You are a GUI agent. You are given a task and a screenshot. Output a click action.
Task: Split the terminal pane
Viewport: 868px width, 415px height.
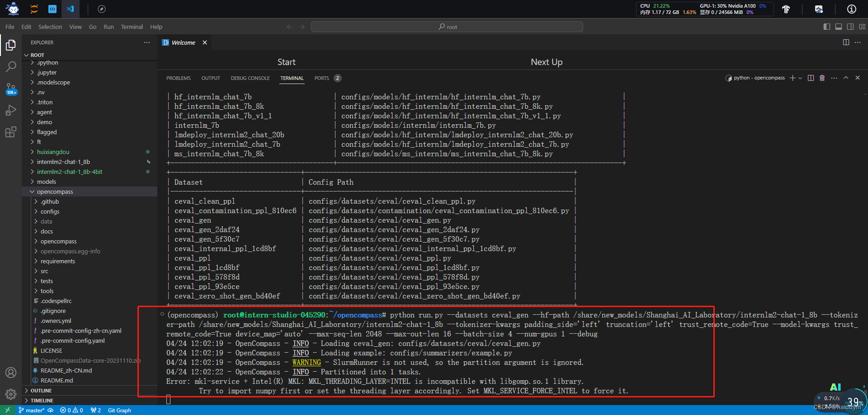pos(811,78)
